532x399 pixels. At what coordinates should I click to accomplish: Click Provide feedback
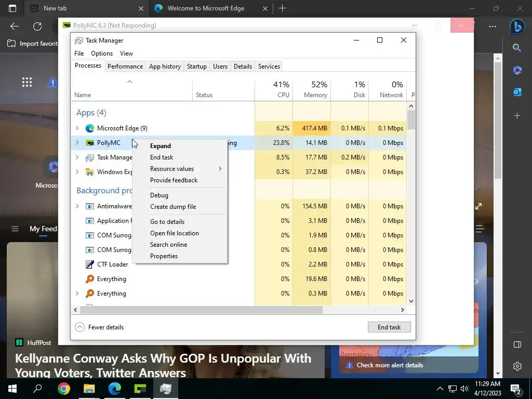click(180, 180)
